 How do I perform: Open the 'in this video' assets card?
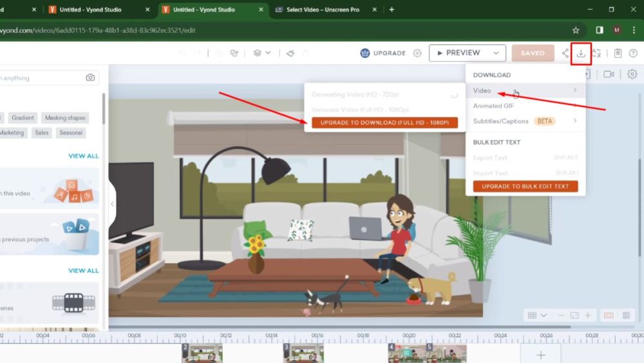pos(50,188)
